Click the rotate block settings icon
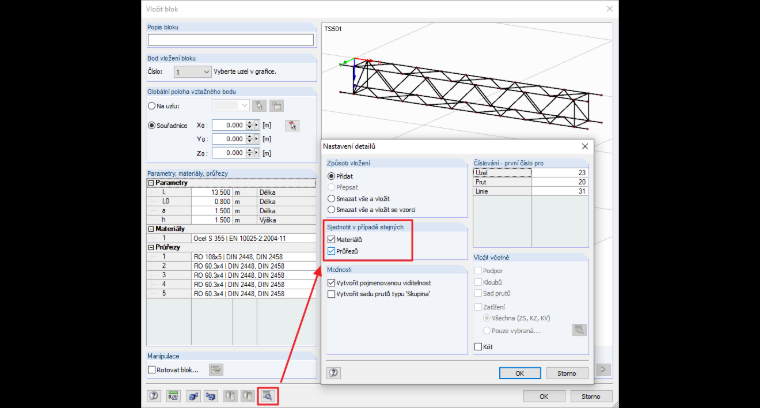 (216, 370)
